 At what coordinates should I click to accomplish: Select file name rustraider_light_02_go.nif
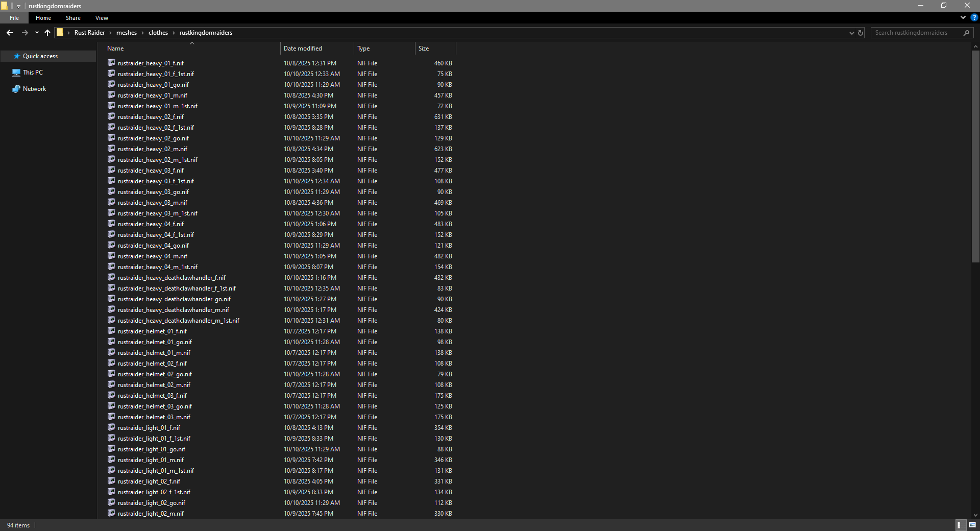(x=152, y=503)
